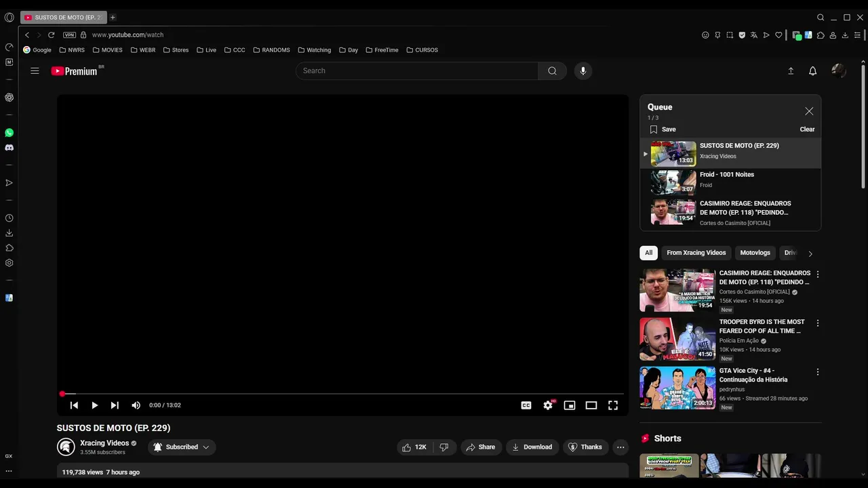The width and height of the screenshot is (868, 488).
Task: Clear the queue
Action: coord(807,129)
